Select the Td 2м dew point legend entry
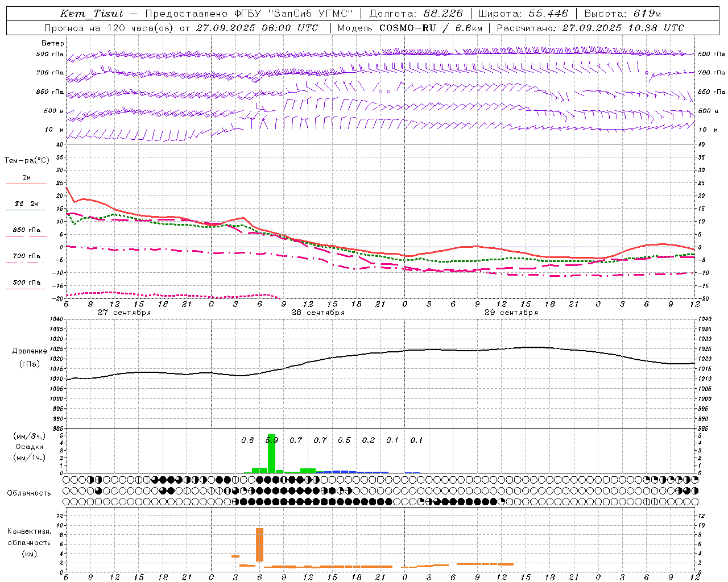 [x=26, y=204]
